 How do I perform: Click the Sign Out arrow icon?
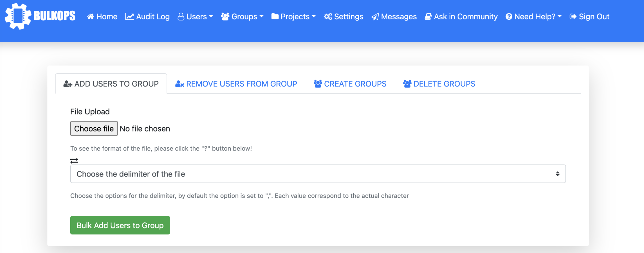573,17
